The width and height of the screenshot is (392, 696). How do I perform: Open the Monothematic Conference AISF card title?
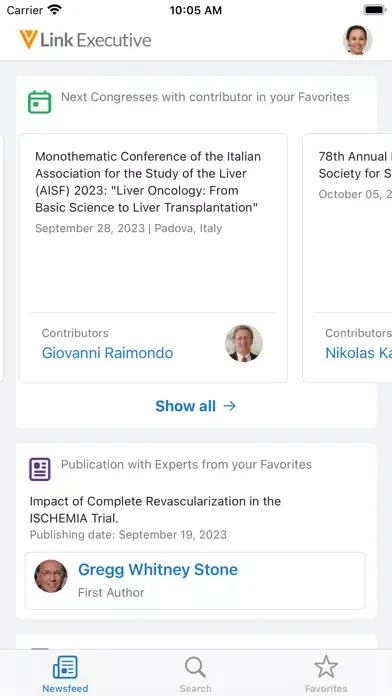tap(148, 182)
